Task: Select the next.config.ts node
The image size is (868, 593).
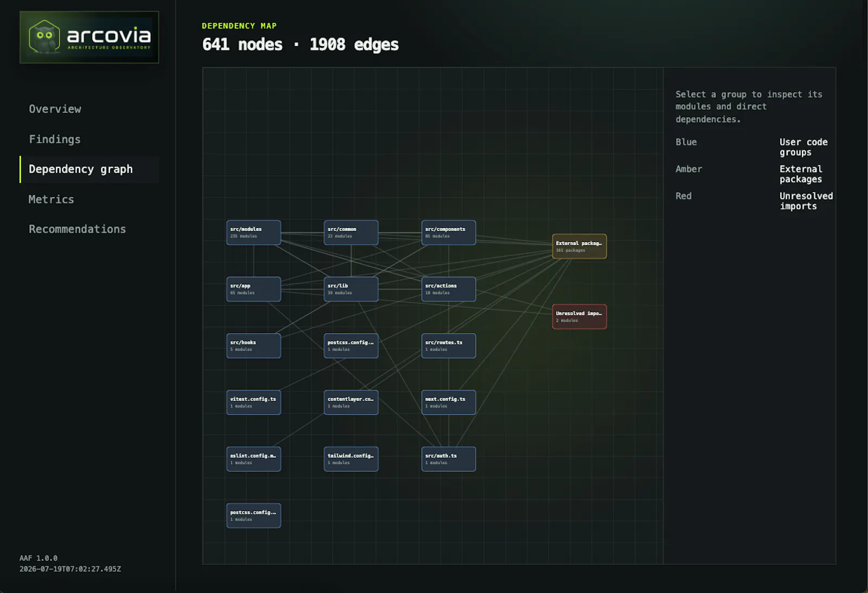Action: [449, 403]
